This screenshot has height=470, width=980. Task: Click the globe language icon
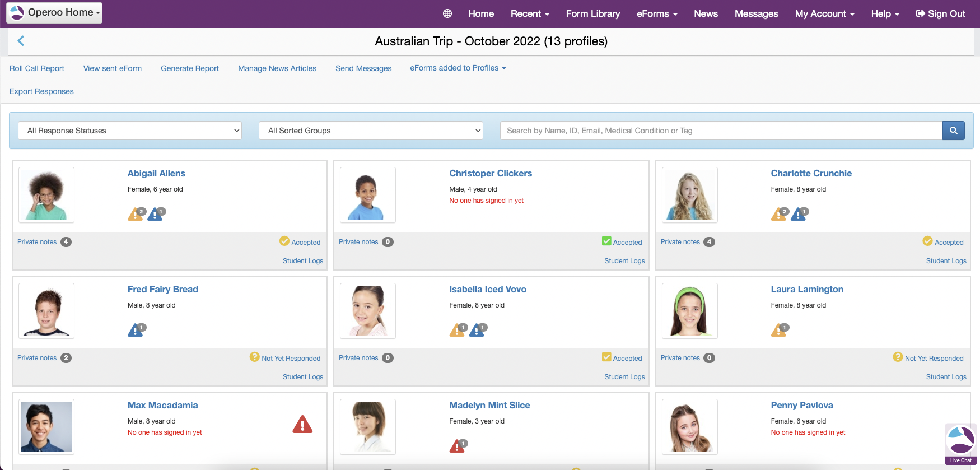click(447, 13)
